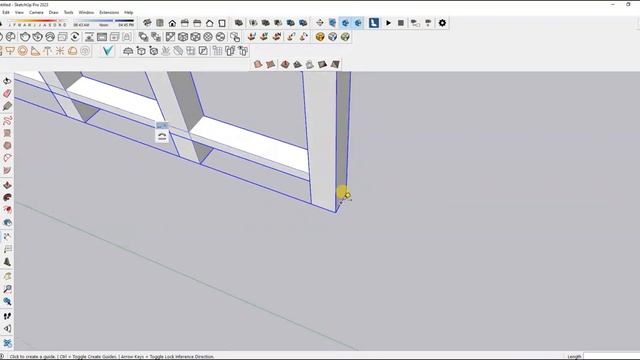Click the linked circles hand icon
The image size is (640, 360).
235,37
